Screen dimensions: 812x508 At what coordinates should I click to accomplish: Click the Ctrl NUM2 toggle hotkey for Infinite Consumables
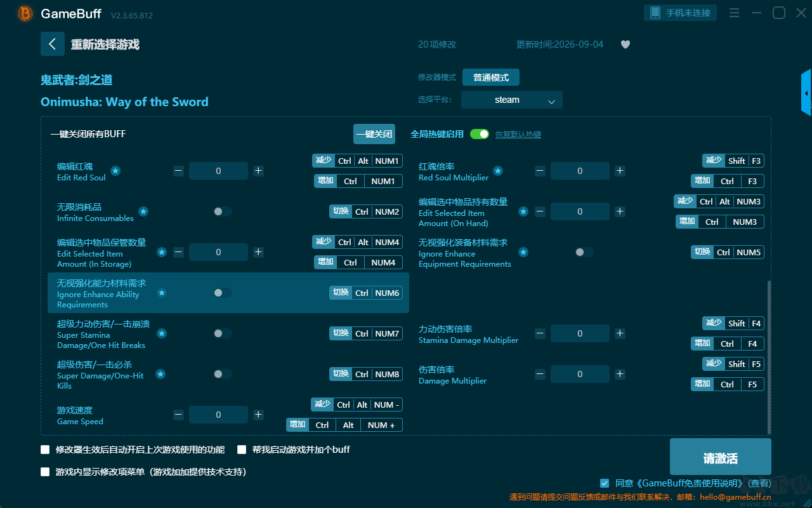coord(366,211)
